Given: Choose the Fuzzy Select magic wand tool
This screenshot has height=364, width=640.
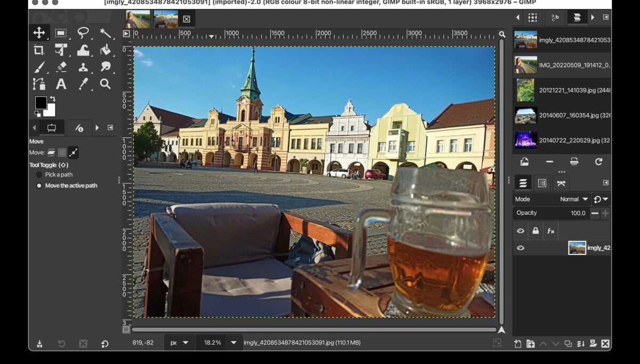Looking at the screenshot, I should coord(105,33).
